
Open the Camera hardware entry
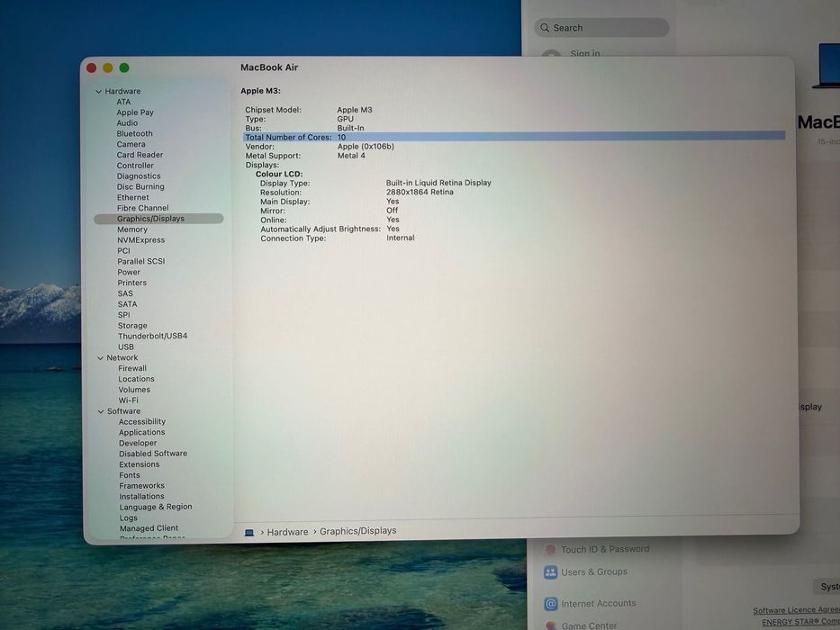pos(131,145)
